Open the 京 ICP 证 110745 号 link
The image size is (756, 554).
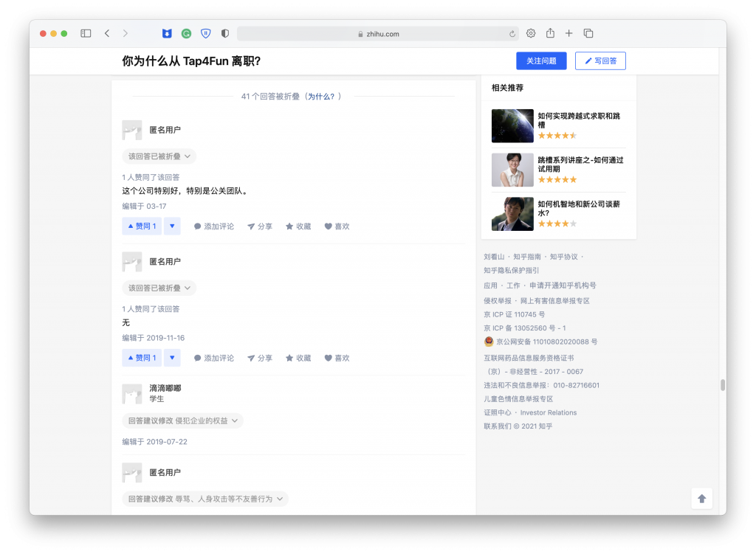coord(515,314)
